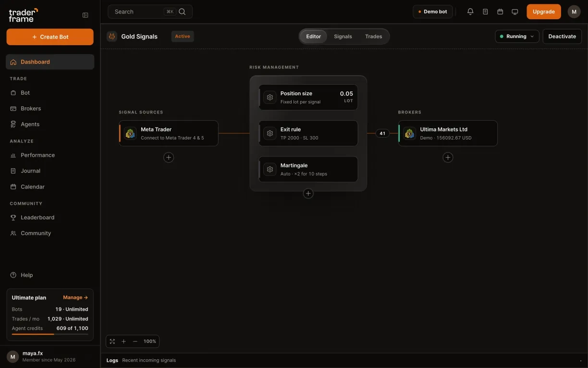Image resolution: width=588 pixels, height=368 pixels.
Task: Open Agents in sidebar
Action: 50,124
